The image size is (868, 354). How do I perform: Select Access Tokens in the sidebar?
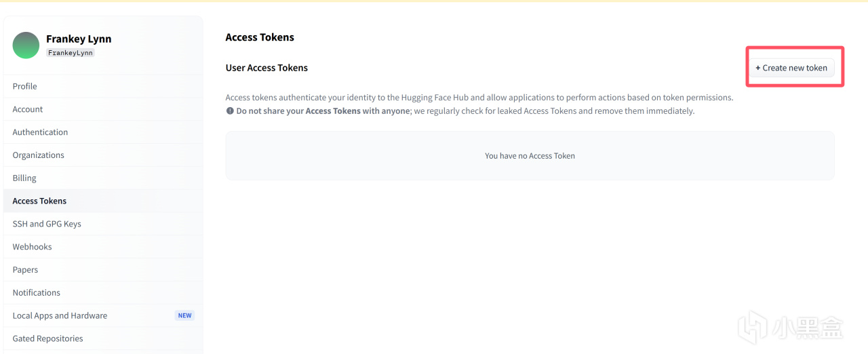click(x=39, y=201)
